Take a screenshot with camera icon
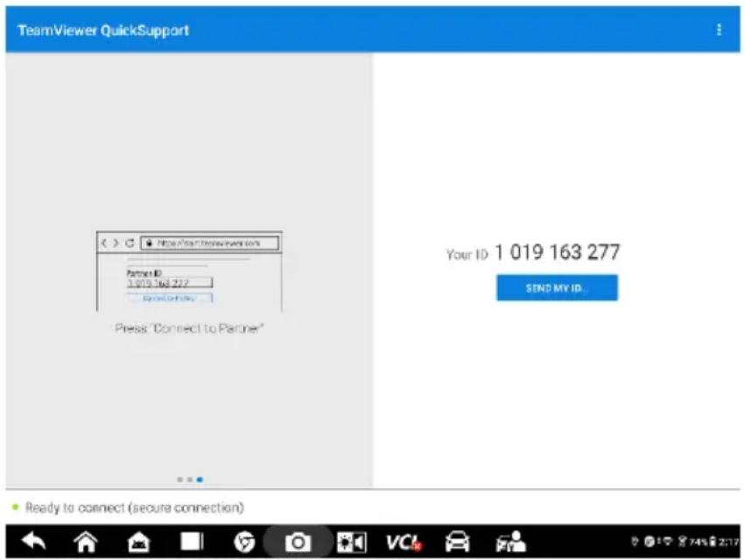 point(298,542)
